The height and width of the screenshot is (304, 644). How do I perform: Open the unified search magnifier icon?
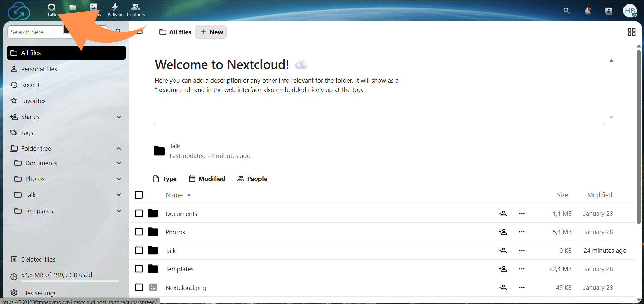pos(566,11)
